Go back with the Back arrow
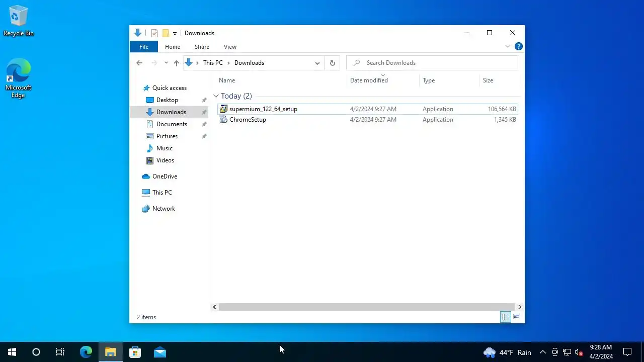The image size is (644, 362). (139, 63)
